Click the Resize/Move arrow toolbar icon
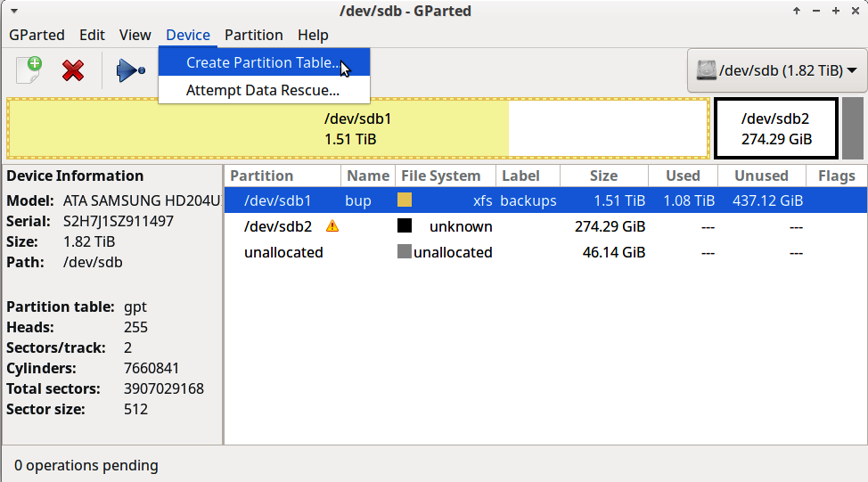 pos(131,71)
